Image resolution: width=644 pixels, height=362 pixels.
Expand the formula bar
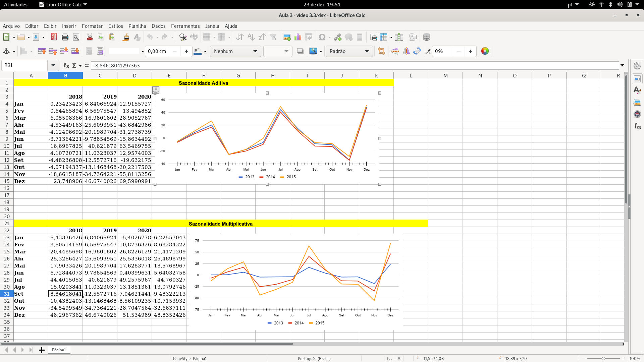click(x=623, y=65)
